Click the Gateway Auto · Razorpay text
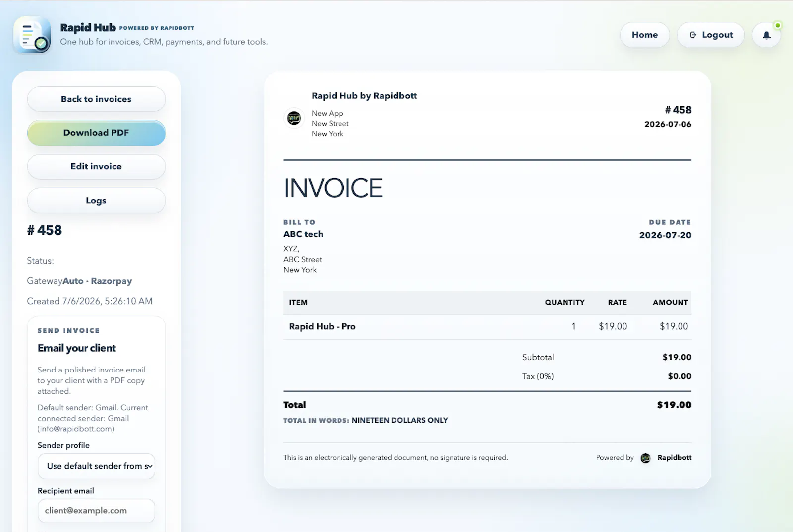Viewport: 793px width, 532px height. point(79,281)
